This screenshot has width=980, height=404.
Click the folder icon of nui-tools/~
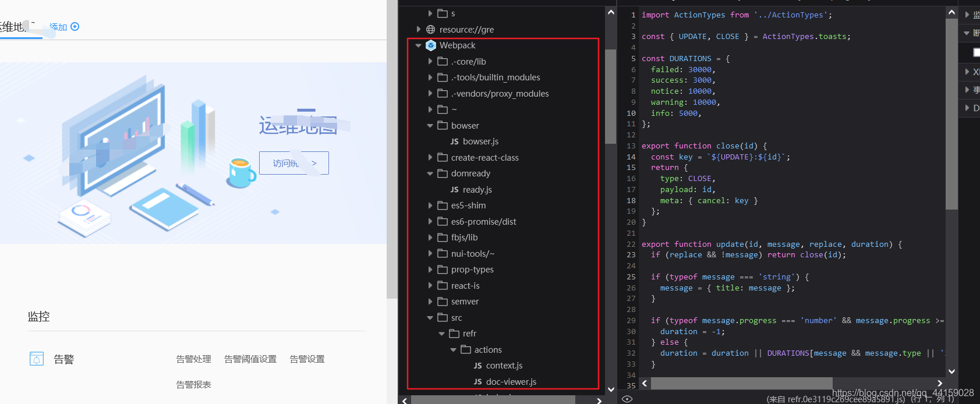443,253
